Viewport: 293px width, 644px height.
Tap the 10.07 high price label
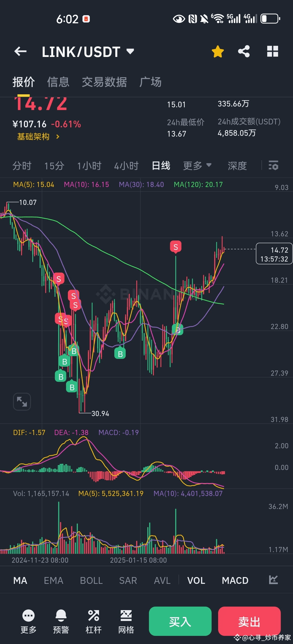click(28, 202)
